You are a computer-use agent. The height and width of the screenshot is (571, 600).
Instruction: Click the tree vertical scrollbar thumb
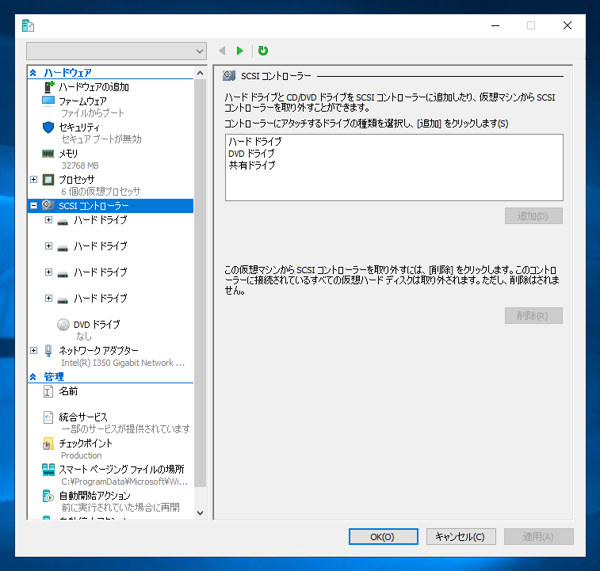click(x=200, y=283)
